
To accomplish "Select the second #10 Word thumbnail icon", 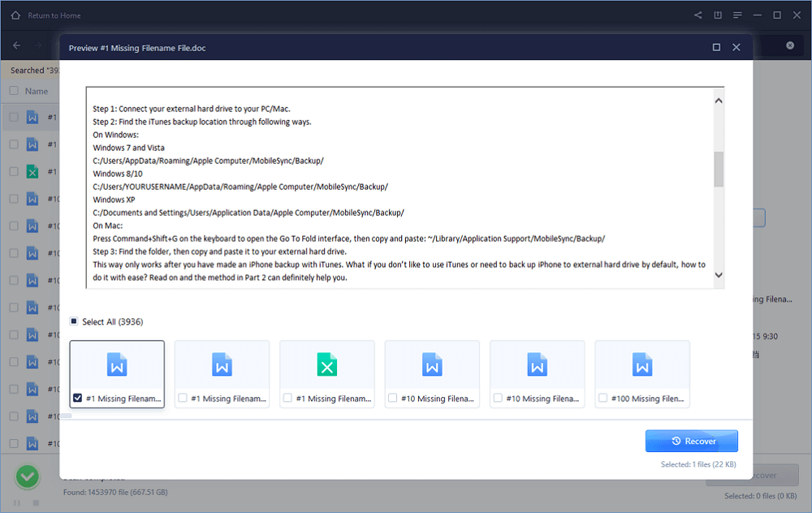I will 538,364.
